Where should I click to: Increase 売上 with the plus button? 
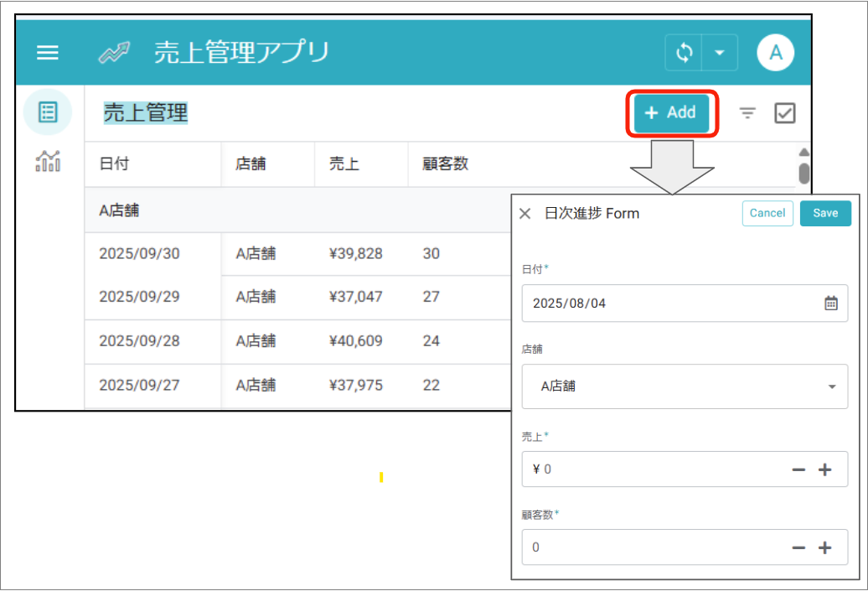pos(824,469)
